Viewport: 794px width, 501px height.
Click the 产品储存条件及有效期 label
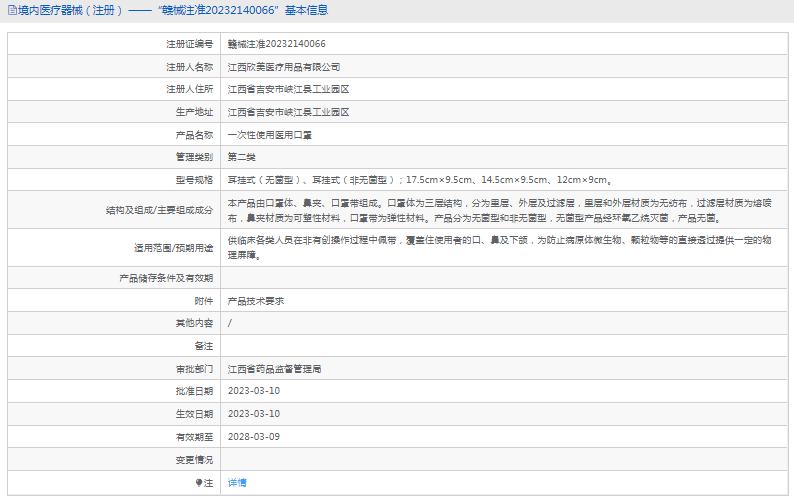tap(167, 278)
